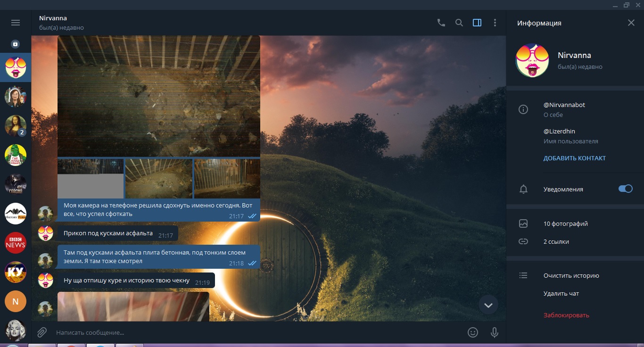Open the crowned woman avatar chat

tap(16, 97)
